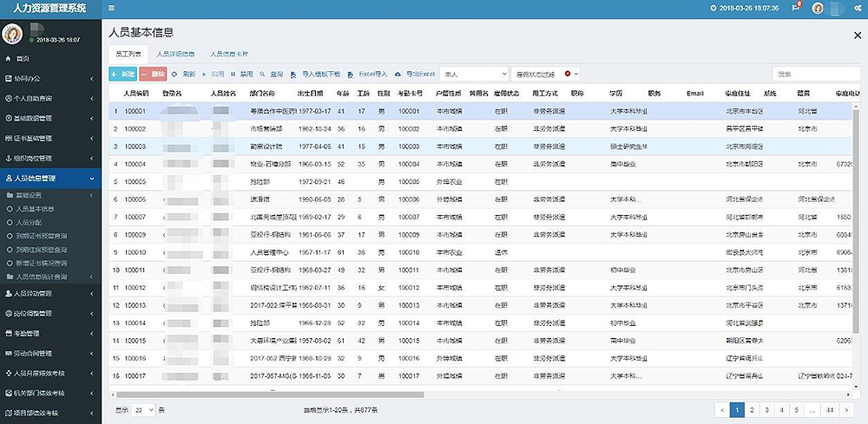Click the anchor icon beside 组织岗位管理

pos(8,158)
